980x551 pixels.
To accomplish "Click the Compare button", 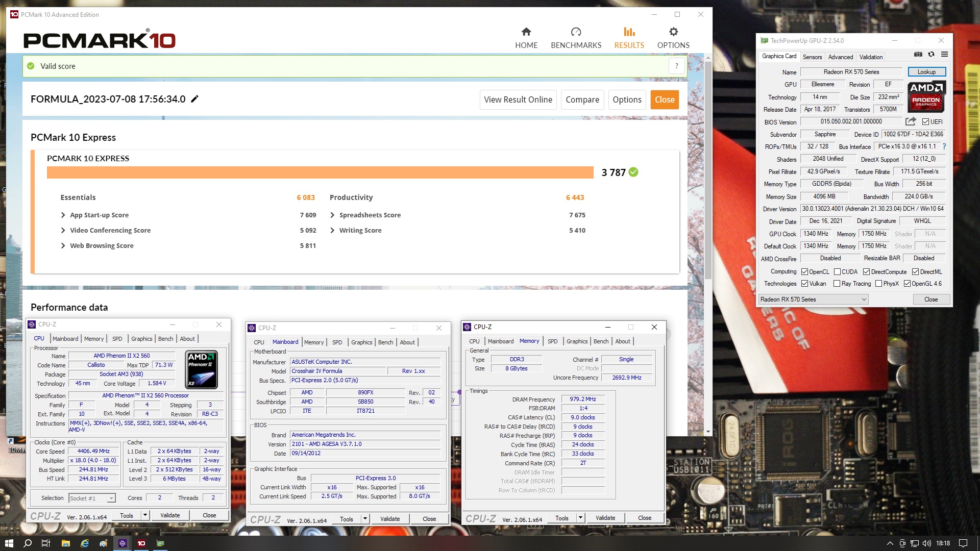I will tap(582, 99).
